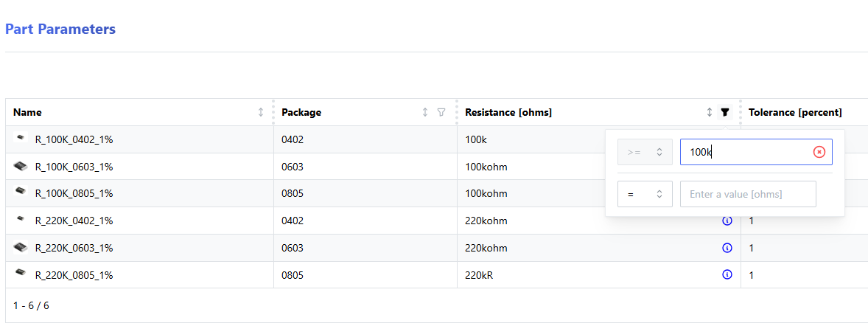Image resolution: width=868 pixels, height=326 pixels.
Task: Open the R_100K_0402_1% part link
Action: click(74, 139)
